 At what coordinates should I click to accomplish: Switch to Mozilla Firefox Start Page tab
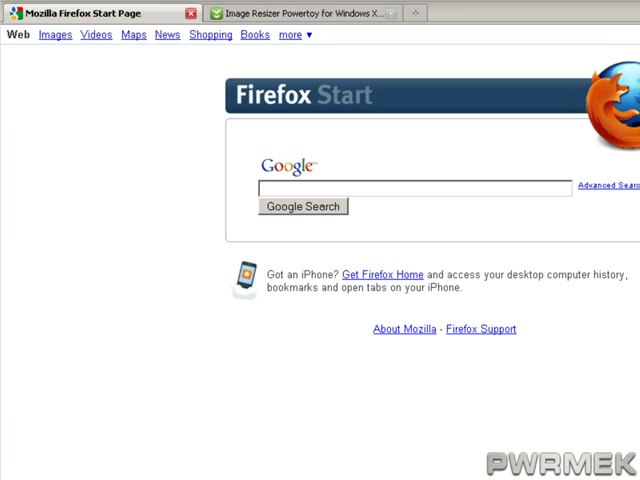(102, 13)
